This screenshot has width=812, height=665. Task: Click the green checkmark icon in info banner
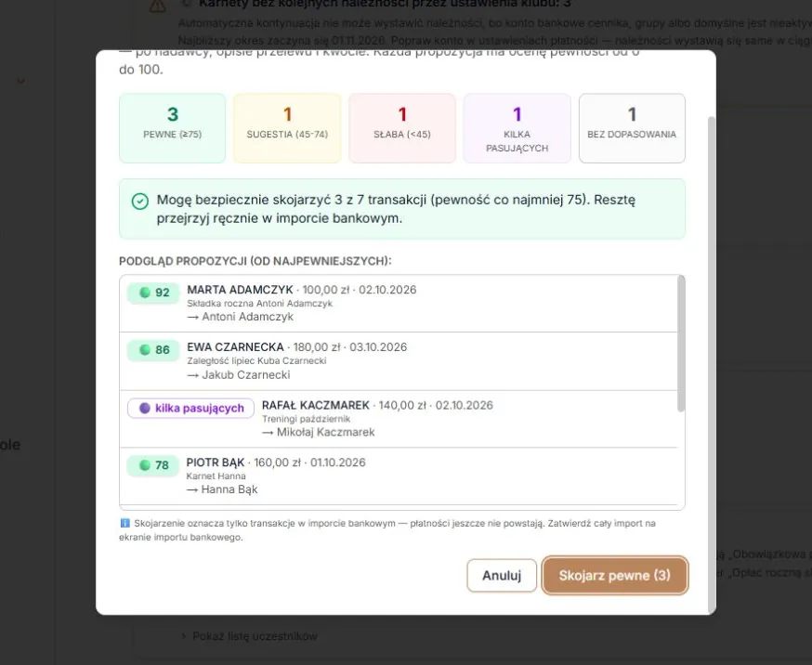pyautogui.click(x=139, y=201)
